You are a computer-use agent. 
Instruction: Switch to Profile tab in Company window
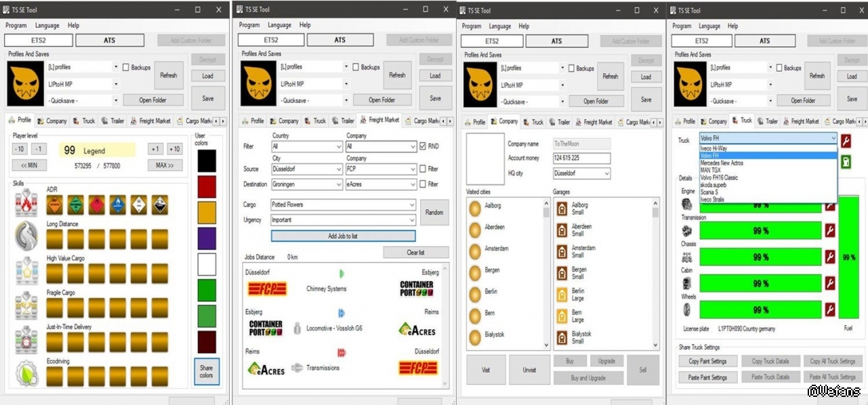474,122
